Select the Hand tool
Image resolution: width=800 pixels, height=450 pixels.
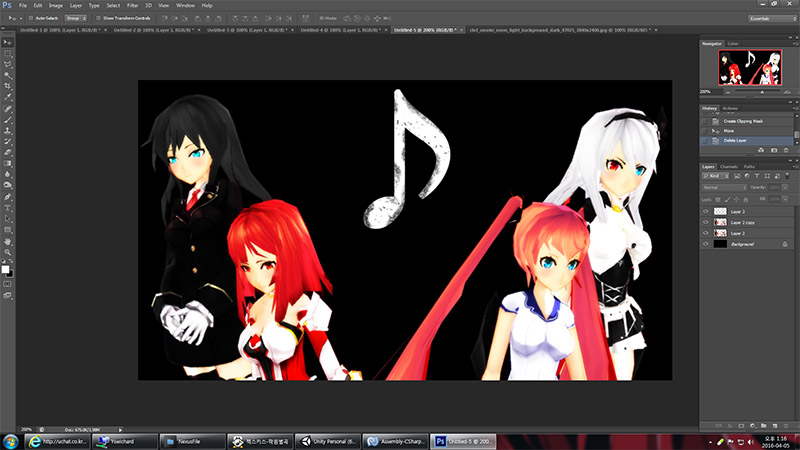click(x=8, y=241)
